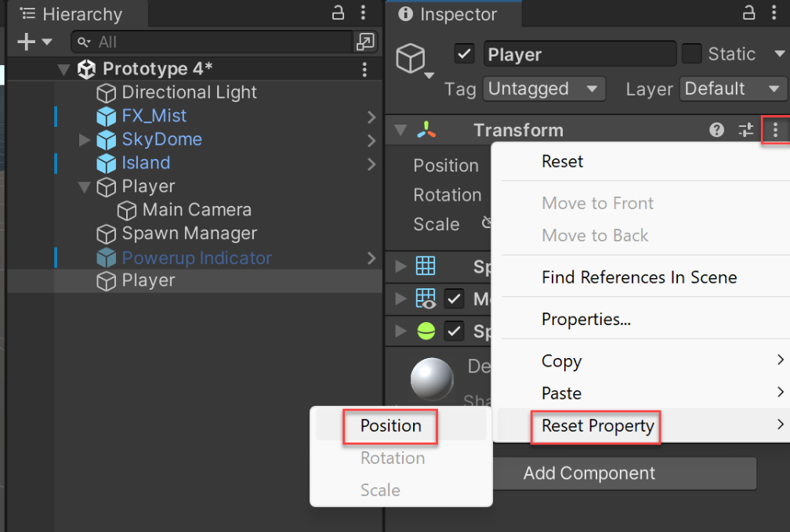790x532 pixels.
Task: Click the material preview sphere thumbnail
Action: [432, 379]
